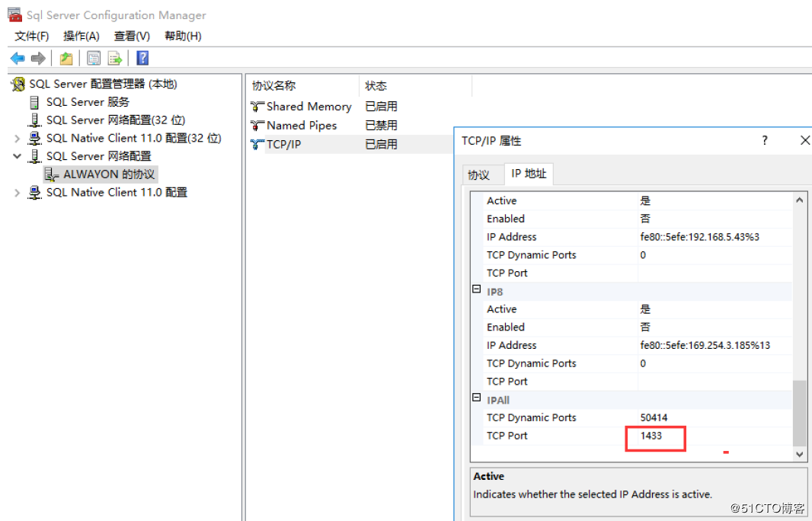This screenshot has height=521, width=812.
Task: Click IP8 Active value 是
Action: [644, 309]
